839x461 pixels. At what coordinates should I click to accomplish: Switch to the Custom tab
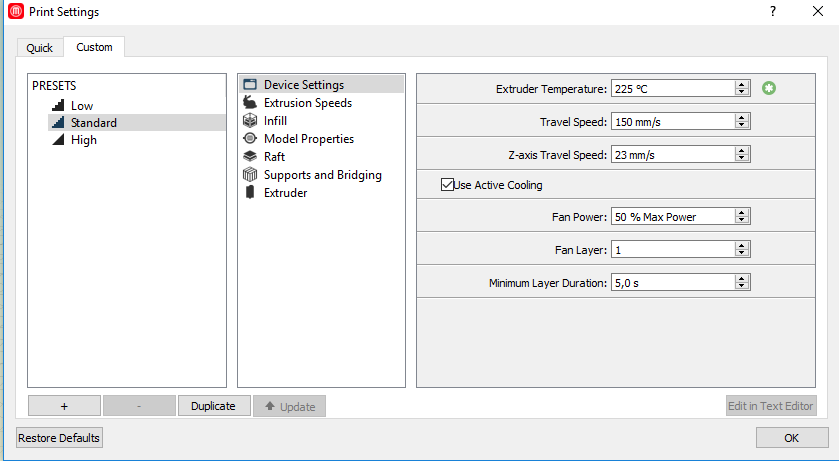point(95,47)
